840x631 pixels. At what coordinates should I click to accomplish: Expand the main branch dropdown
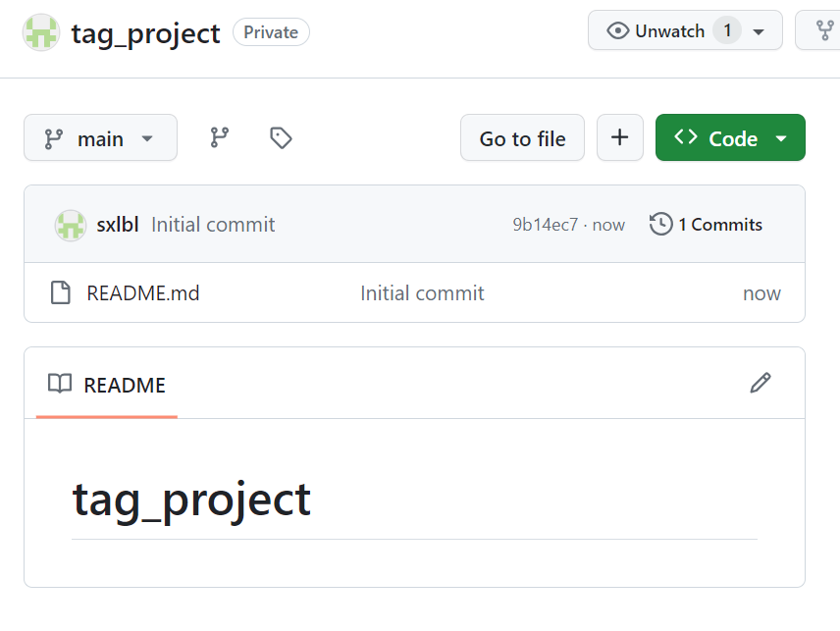100,138
